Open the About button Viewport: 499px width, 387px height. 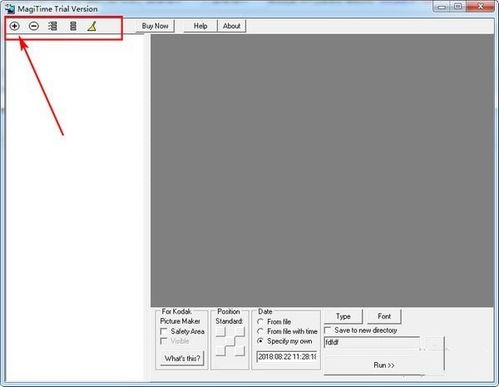(x=232, y=26)
